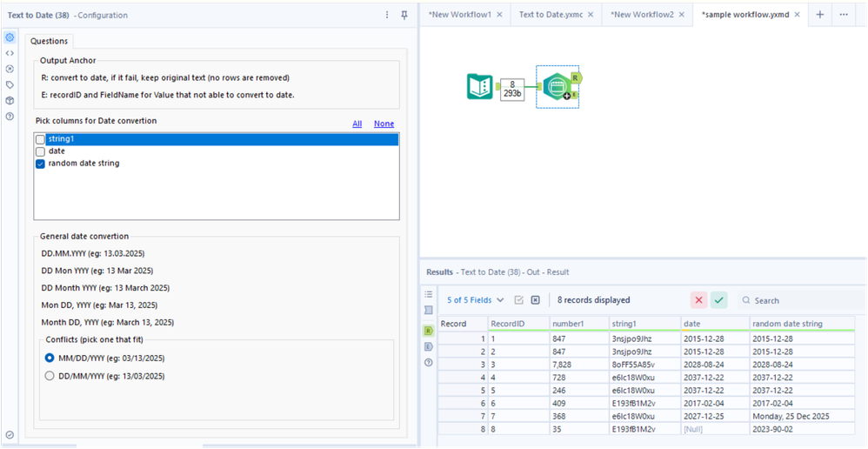Select the cell 'Monday, 25 Dec 2025'

point(803,416)
